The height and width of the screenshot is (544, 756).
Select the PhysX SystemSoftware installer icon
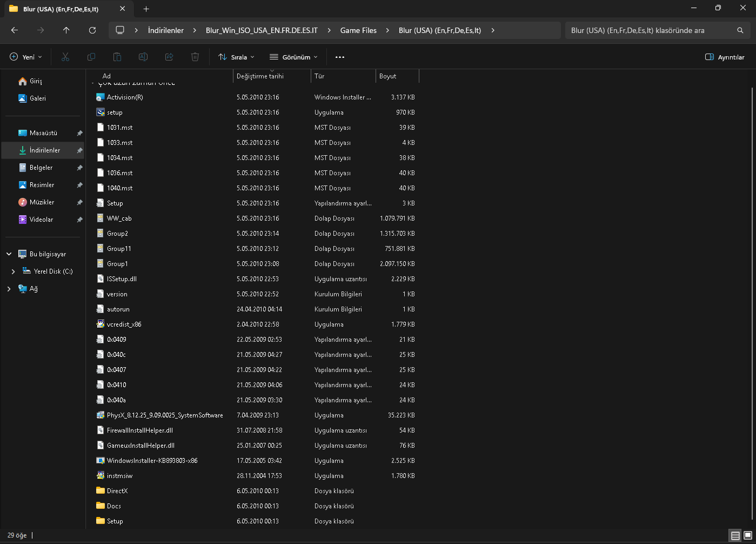click(x=100, y=415)
